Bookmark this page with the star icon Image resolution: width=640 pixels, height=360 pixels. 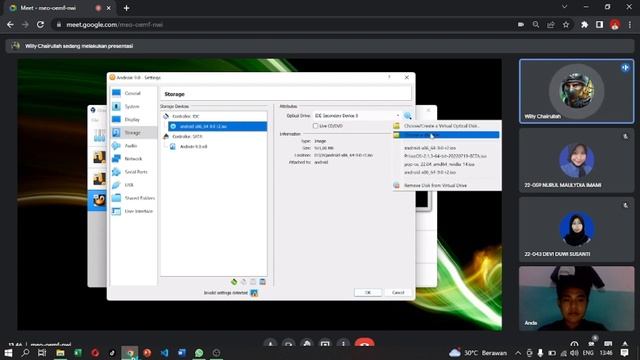pyautogui.click(x=566, y=24)
